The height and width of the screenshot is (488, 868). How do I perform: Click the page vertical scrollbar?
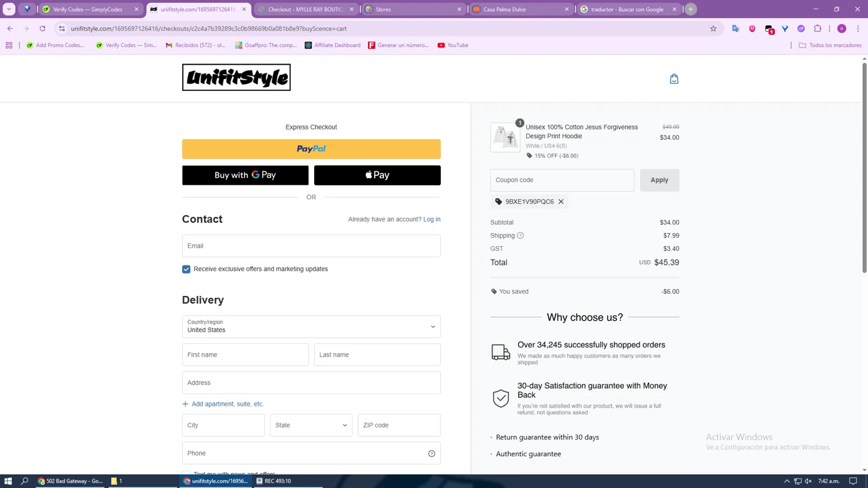[865, 168]
